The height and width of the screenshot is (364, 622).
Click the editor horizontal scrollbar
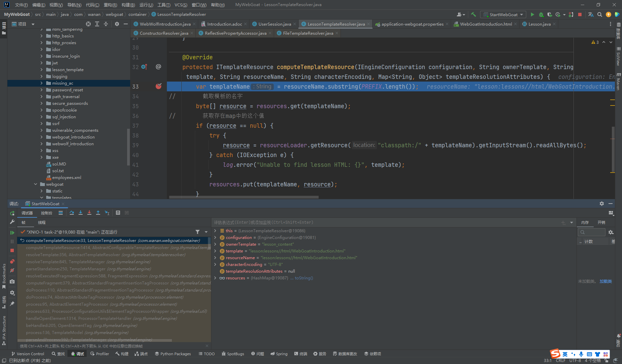[x=244, y=198]
